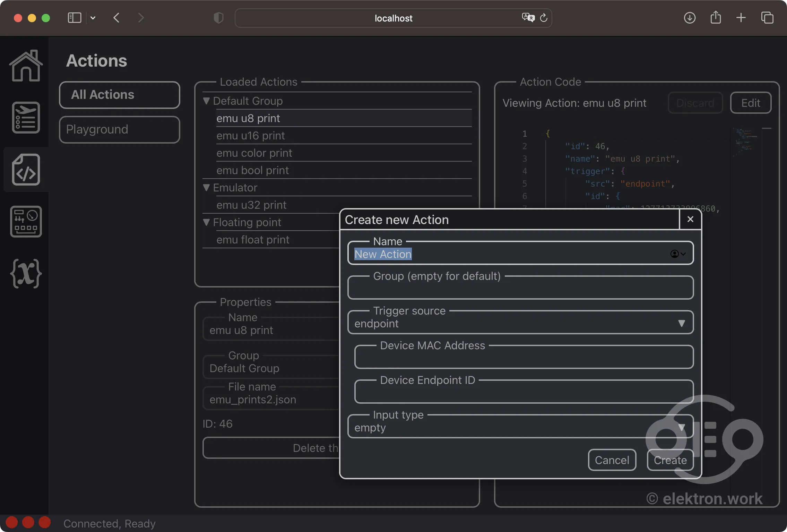Image resolution: width=787 pixels, height=532 pixels.
Task: Open the device dashboard panel sidebar icon
Action: (26, 221)
